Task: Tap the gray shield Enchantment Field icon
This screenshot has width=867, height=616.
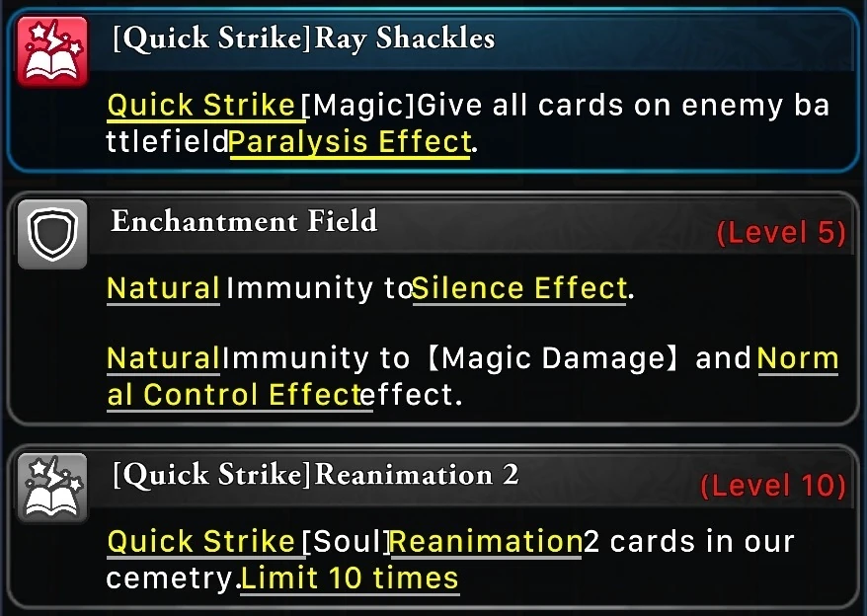Action: point(52,234)
